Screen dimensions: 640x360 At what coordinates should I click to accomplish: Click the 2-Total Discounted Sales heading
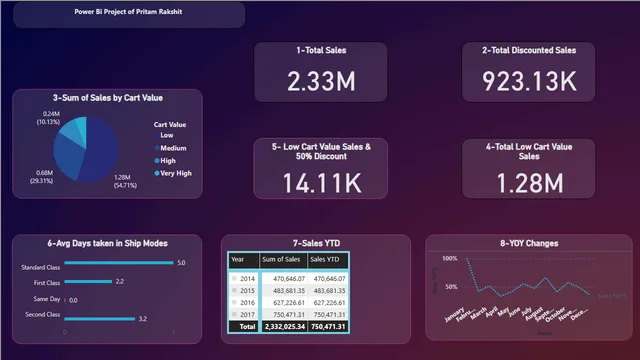point(529,50)
